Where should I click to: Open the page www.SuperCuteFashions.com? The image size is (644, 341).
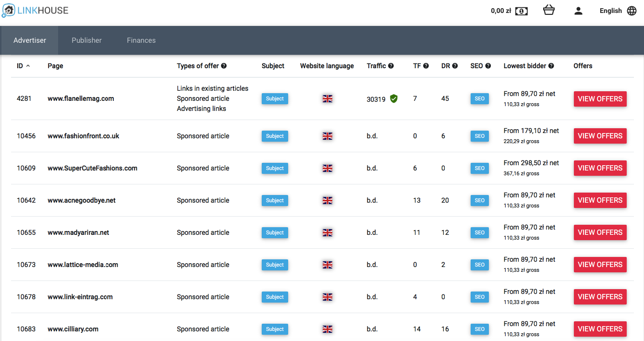(x=93, y=168)
